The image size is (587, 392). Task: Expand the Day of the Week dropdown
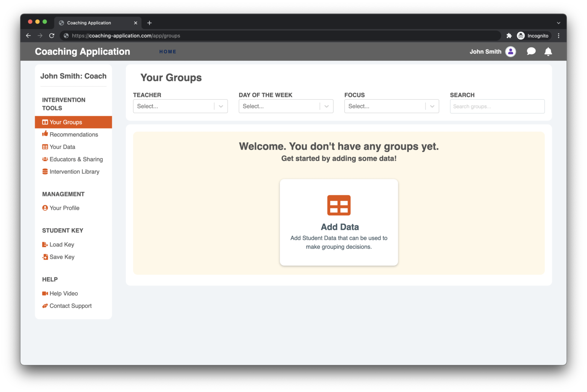285,106
